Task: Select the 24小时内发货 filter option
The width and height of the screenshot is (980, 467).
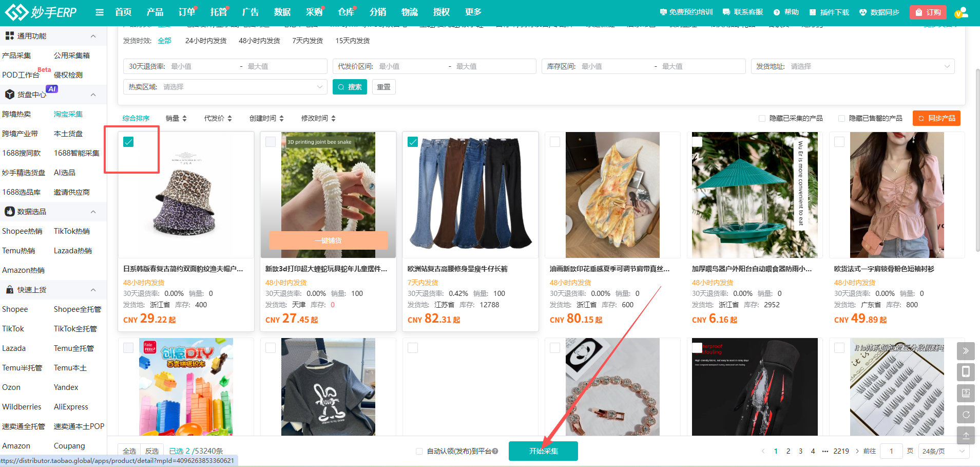Action: click(206, 41)
